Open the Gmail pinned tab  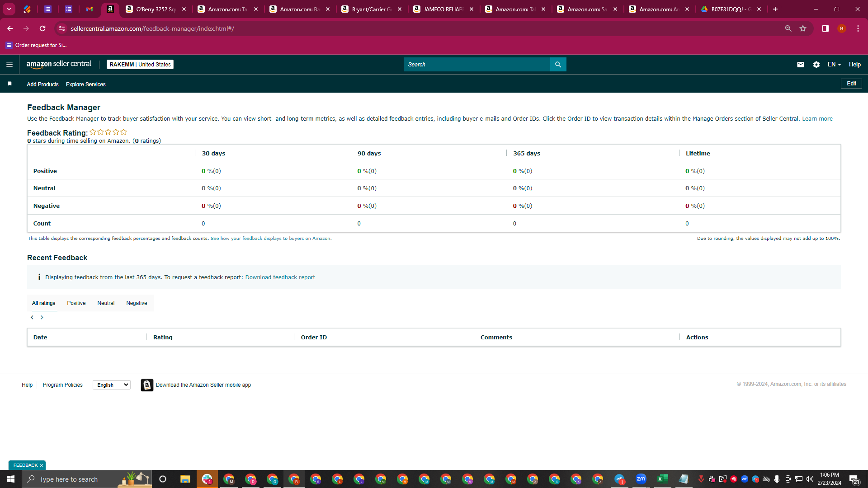coord(90,9)
